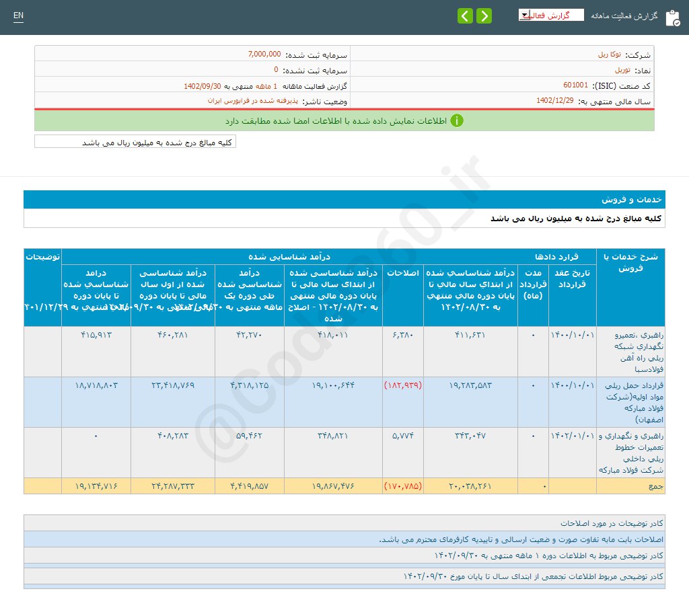Click the clipboard report icon top-right
This screenshot has height=616, width=689.
(x=672, y=17)
